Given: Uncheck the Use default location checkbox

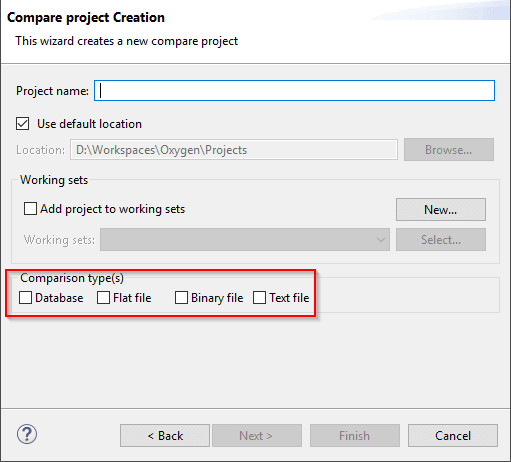Looking at the screenshot, I should pyautogui.click(x=23, y=124).
